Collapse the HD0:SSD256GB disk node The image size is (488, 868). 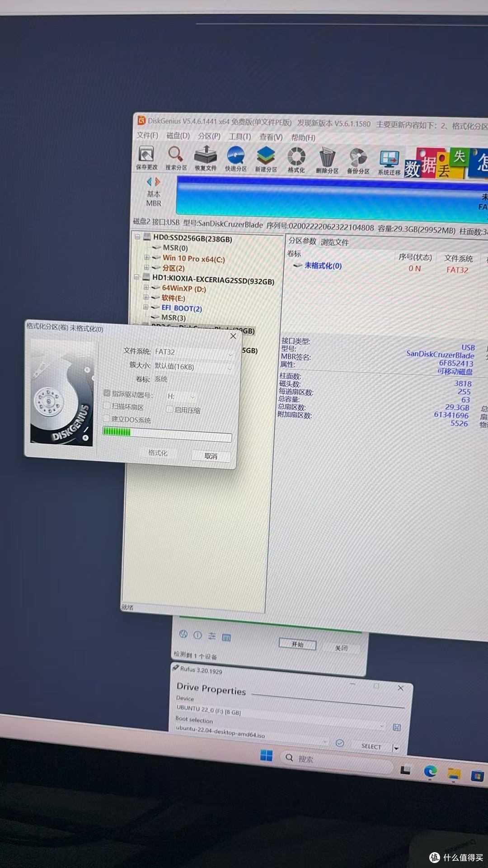click(x=137, y=236)
